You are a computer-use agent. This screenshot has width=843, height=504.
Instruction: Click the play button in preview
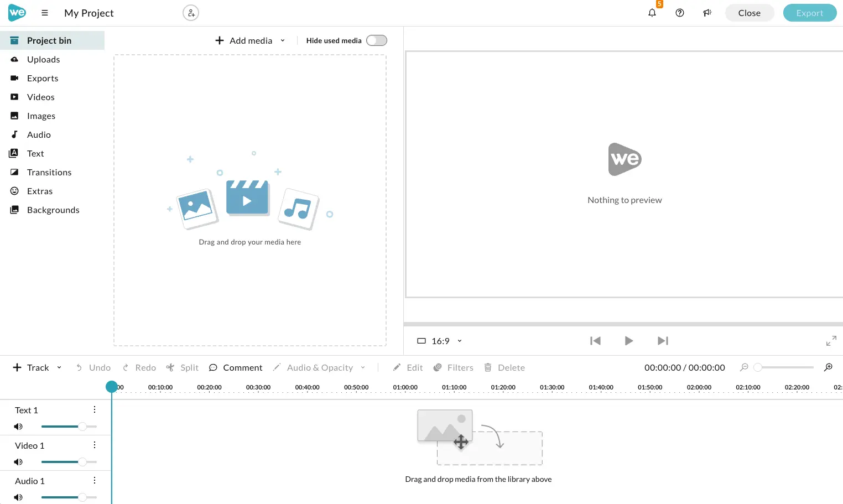[629, 341]
